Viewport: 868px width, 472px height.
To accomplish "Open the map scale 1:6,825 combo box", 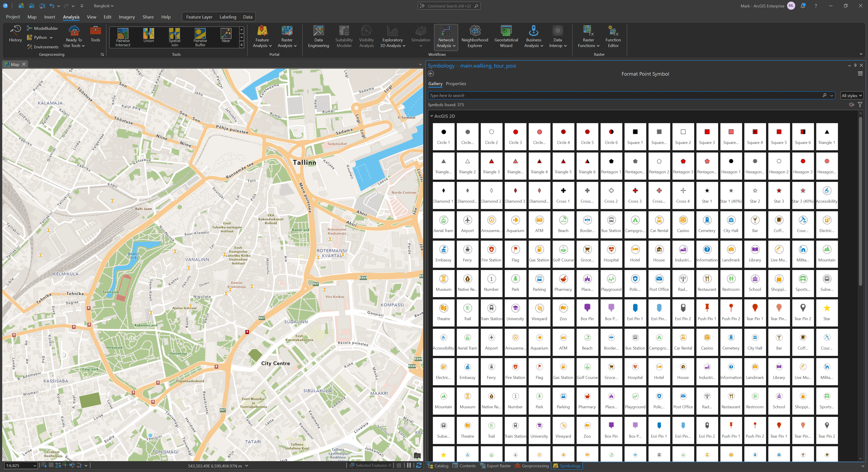I will point(20,465).
